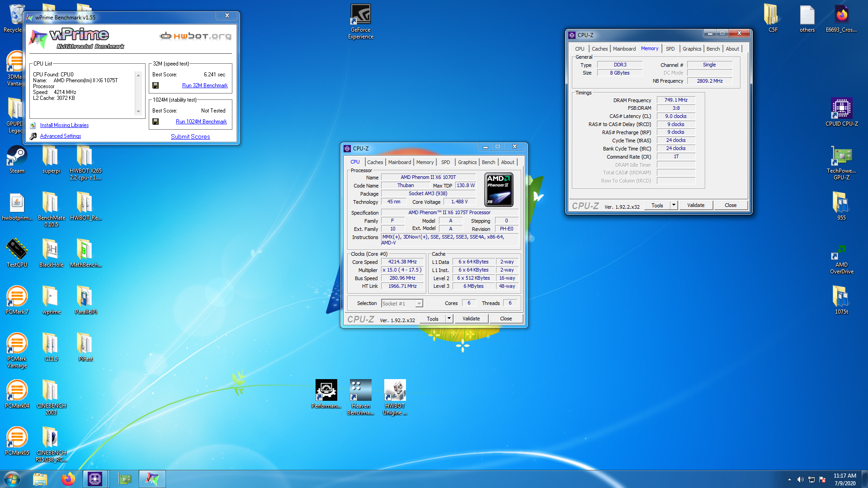Image resolution: width=868 pixels, height=488 pixels.
Task: Open Firefox from the taskbar
Action: pos(68,479)
